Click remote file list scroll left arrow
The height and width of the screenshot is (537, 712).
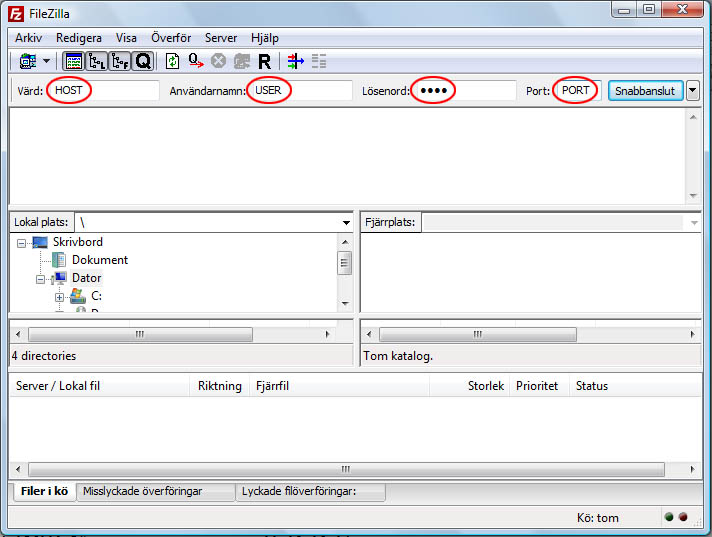pos(369,335)
